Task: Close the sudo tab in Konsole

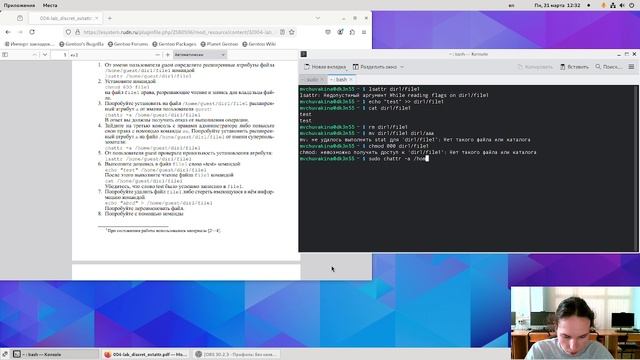Action: click(322, 80)
